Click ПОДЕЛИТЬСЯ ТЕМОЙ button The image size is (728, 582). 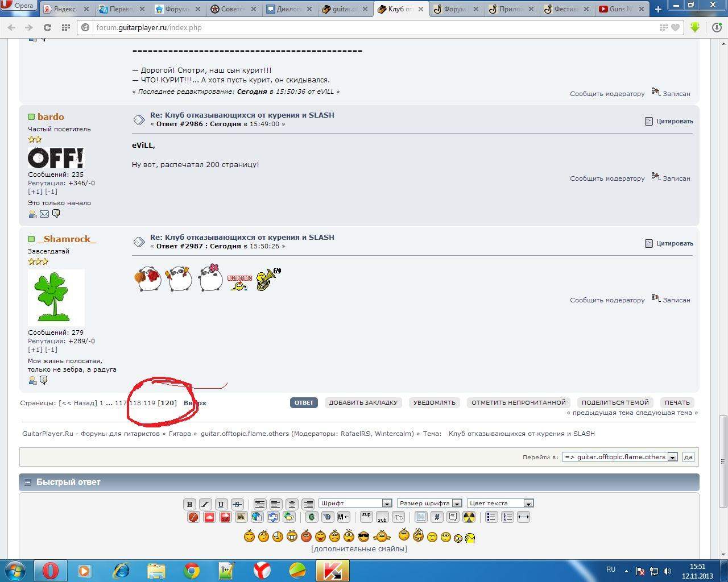tap(615, 402)
